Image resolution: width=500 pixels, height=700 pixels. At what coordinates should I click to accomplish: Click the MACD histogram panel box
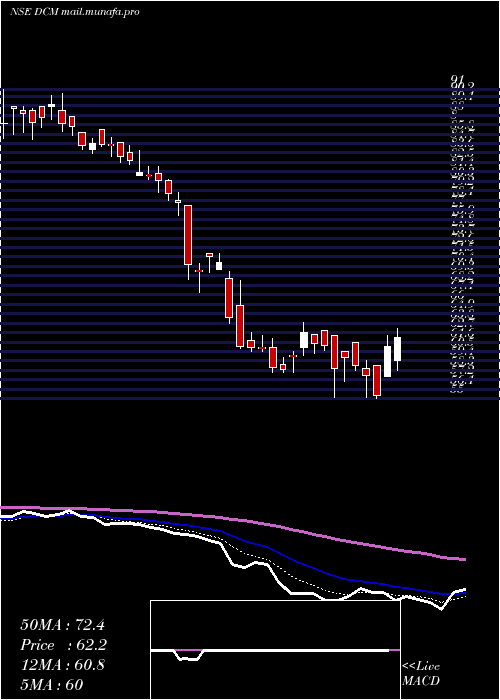275,650
